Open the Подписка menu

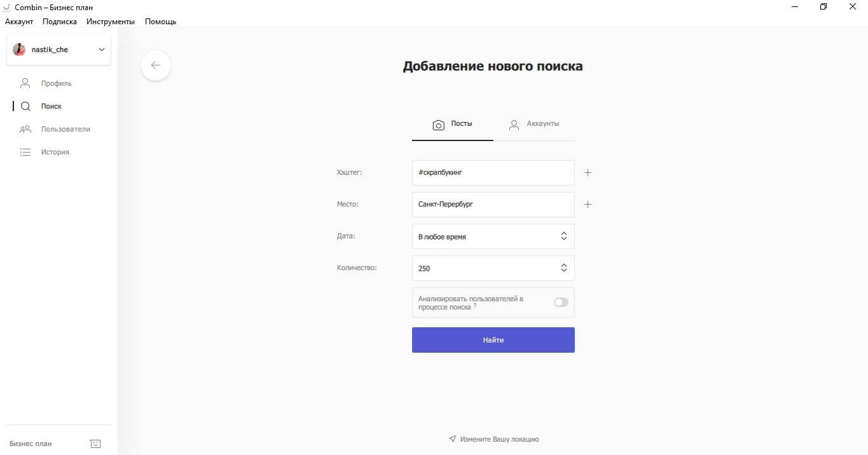pos(60,22)
